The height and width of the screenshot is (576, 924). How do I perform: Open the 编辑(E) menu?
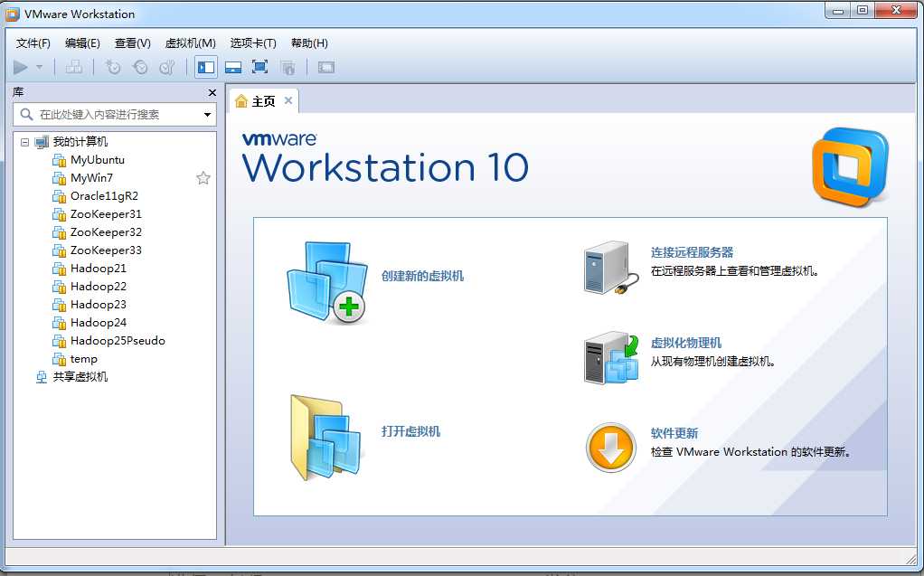82,43
